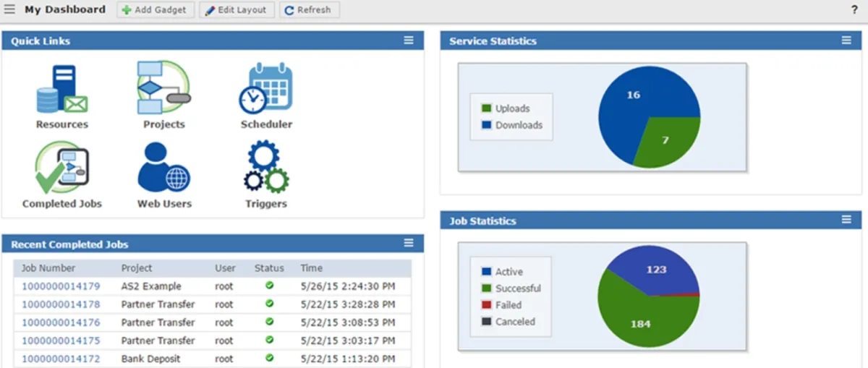Open job number 1000000014175
868x368 pixels.
[61, 341]
